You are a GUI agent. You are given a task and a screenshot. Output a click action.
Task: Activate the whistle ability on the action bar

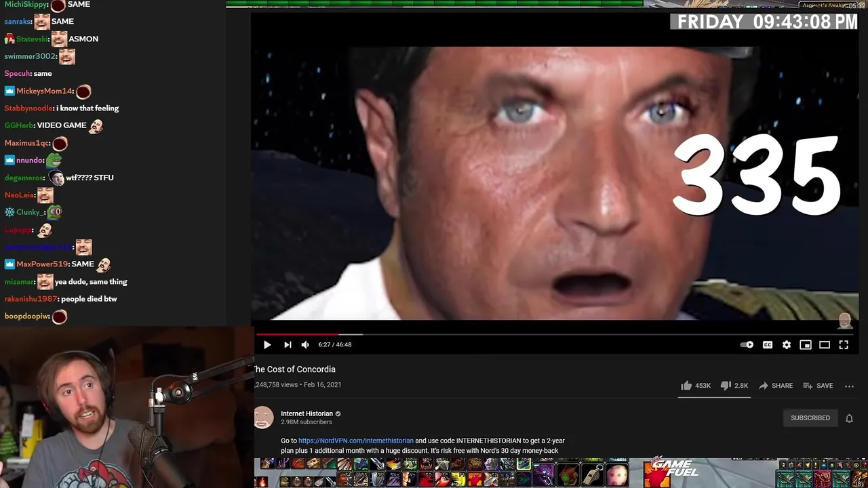pos(593,475)
